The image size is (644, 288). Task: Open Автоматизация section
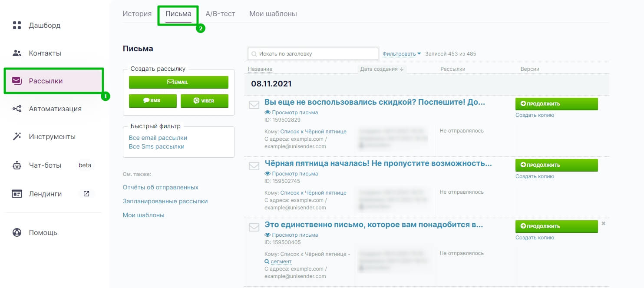pyautogui.click(x=55, y=109)
